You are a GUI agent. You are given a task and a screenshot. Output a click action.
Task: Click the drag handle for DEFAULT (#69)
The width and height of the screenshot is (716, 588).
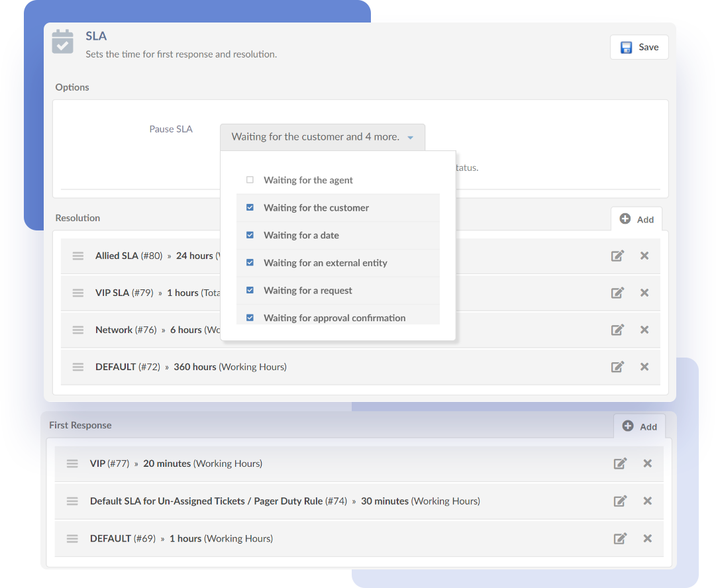(72, 538)
